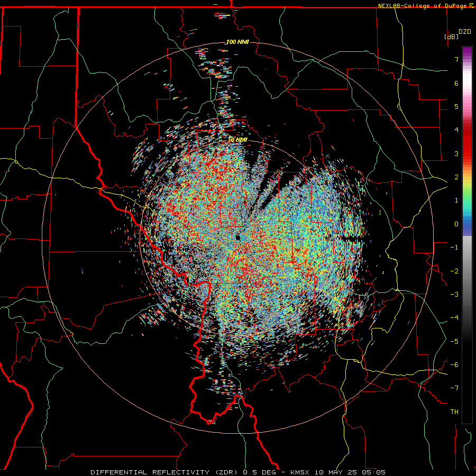Click the NEXLAB-College of DuPage credit text
476x476 pixels.
click(423, 6)
